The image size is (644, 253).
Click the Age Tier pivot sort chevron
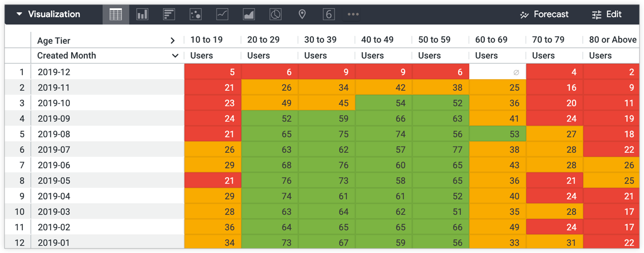tap(172, 40)
